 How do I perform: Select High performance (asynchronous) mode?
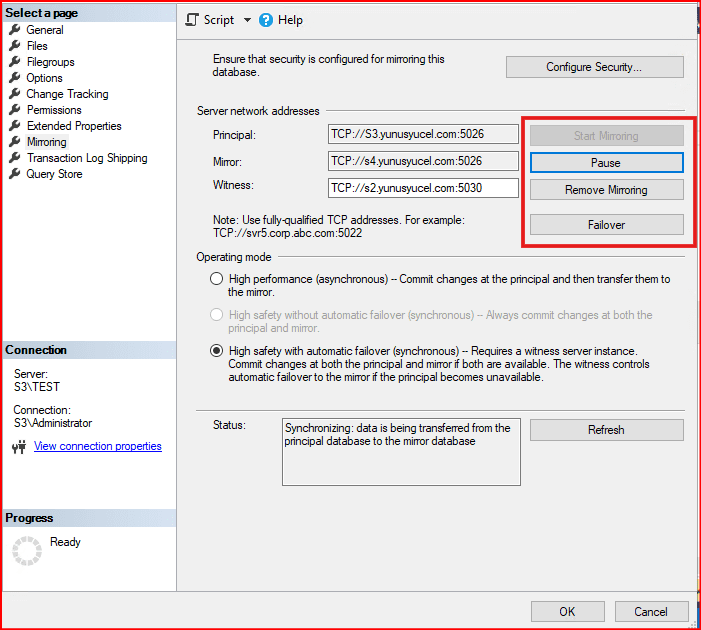216,279
